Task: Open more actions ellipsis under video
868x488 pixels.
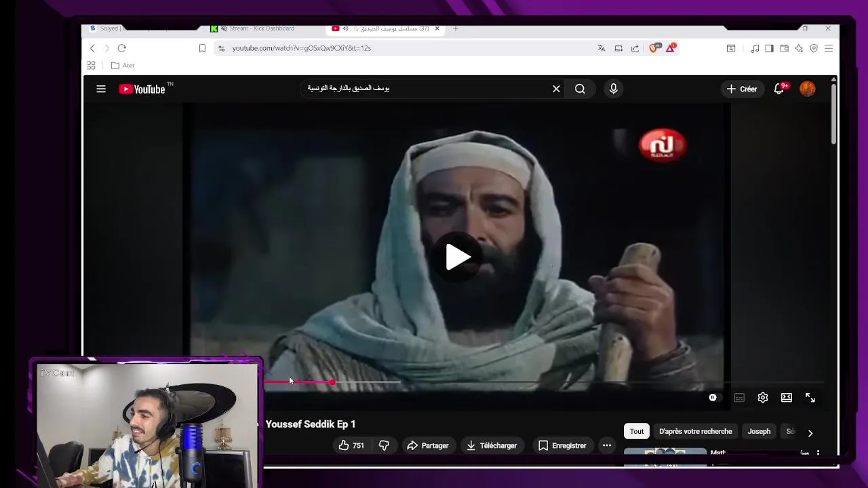Action: [607, 445]
